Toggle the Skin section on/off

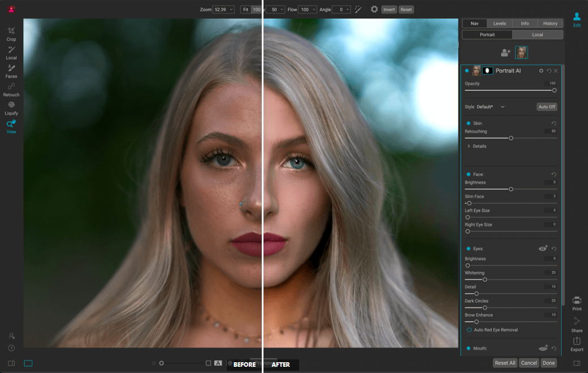468,123
